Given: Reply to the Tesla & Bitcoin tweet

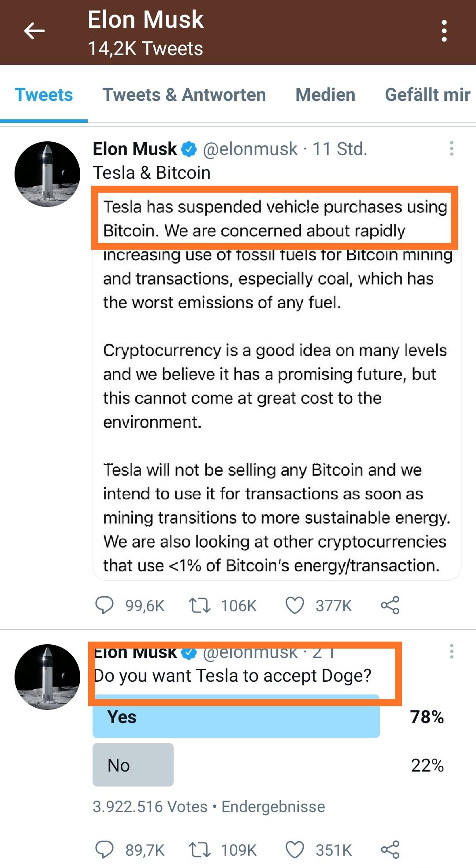Looking at the screenshot, I should [x=104, y=606].
